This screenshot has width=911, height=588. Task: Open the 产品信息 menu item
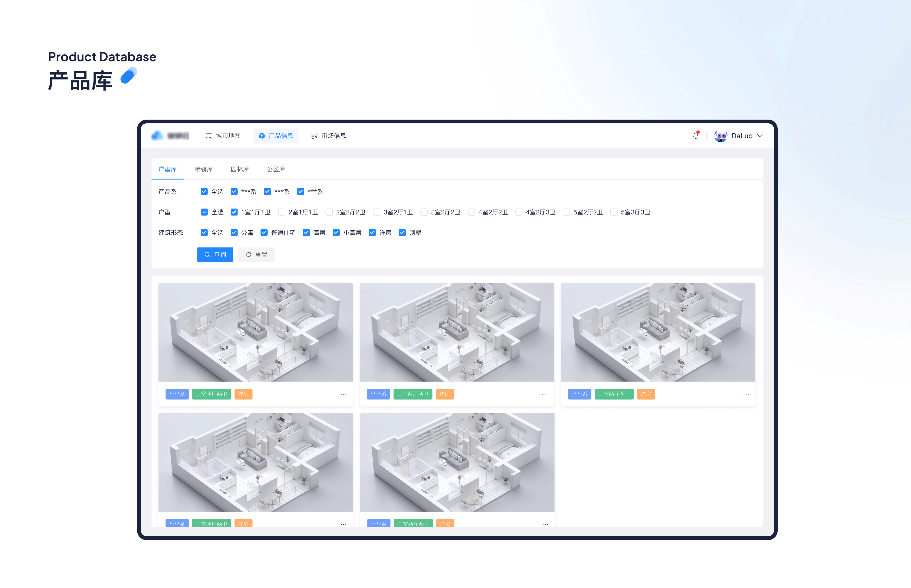(x=275, y=136)
